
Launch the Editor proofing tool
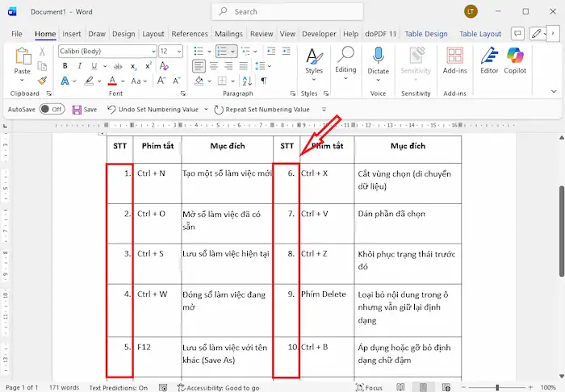click(x=489, y=60)
